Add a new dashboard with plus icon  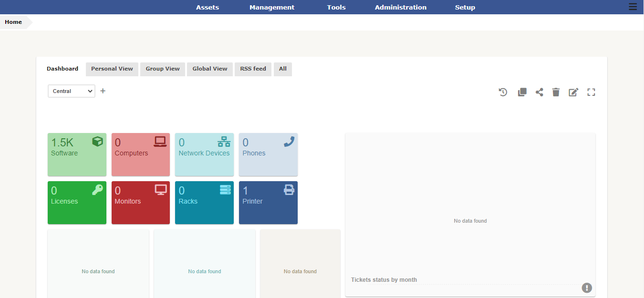pos(103,91)
